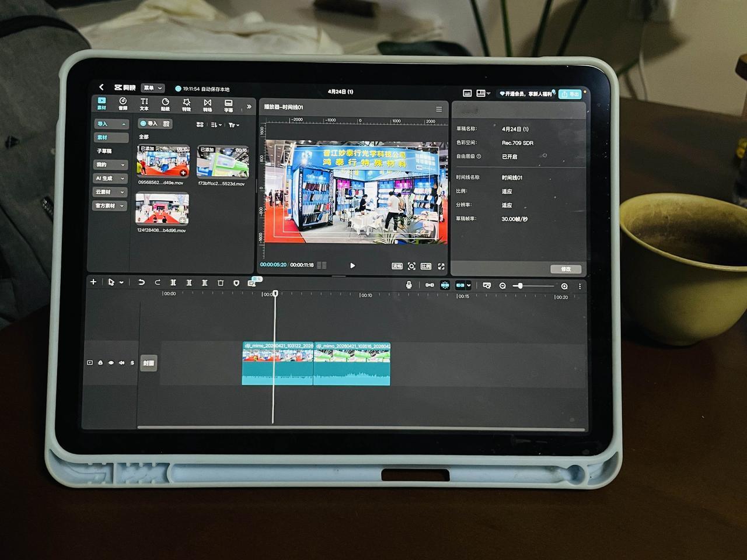Click the 导入 import button
This screenshot has width=747, height=560.
149,124
